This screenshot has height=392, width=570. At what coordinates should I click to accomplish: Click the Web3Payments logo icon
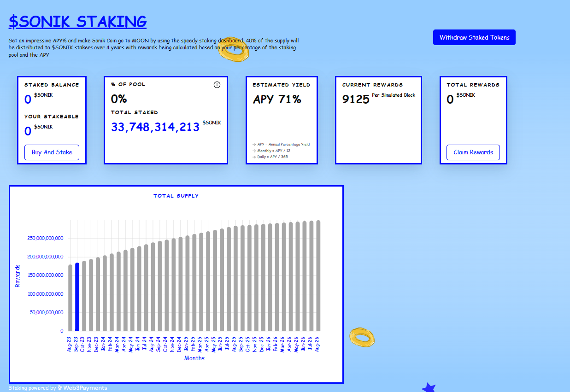click(60, 388)
